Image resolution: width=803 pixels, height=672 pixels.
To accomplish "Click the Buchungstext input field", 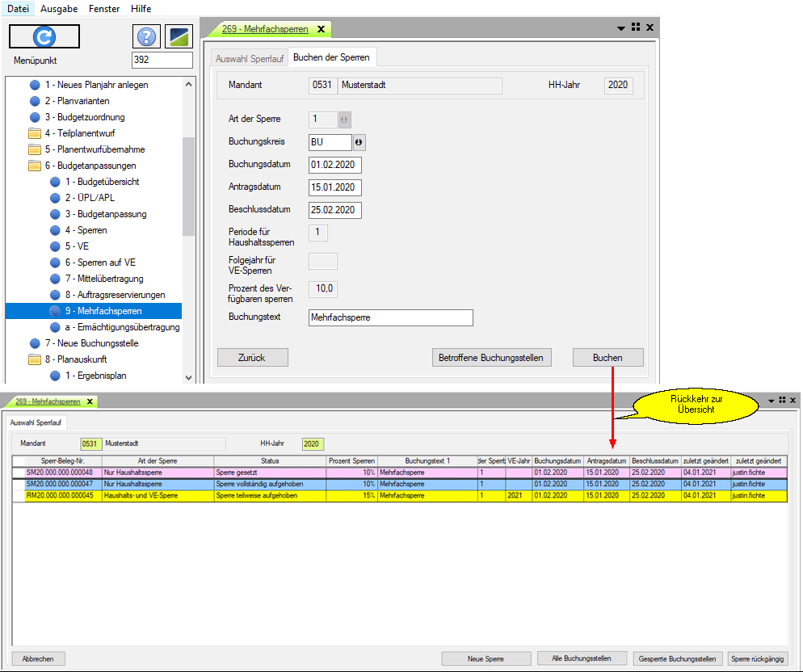I will click(391, 317).
